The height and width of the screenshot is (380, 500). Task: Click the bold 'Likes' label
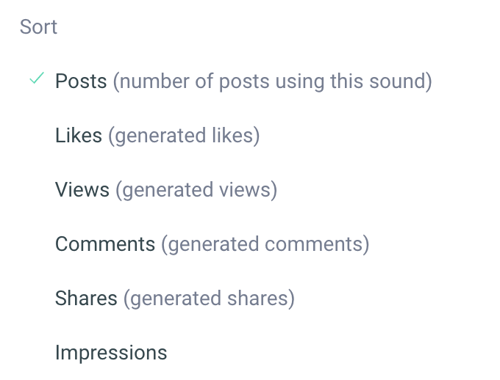(x=79, y=135)
